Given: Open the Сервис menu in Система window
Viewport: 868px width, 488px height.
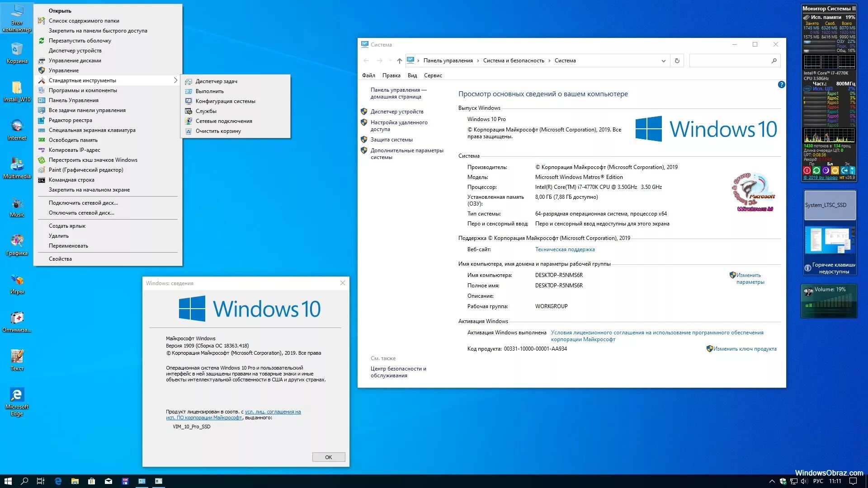Looking at the screenshot, I should (x=433, y=75).
